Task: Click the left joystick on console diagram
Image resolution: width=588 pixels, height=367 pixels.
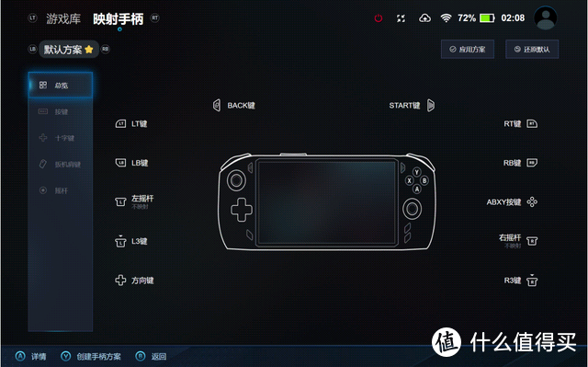Action: point(237,180)
